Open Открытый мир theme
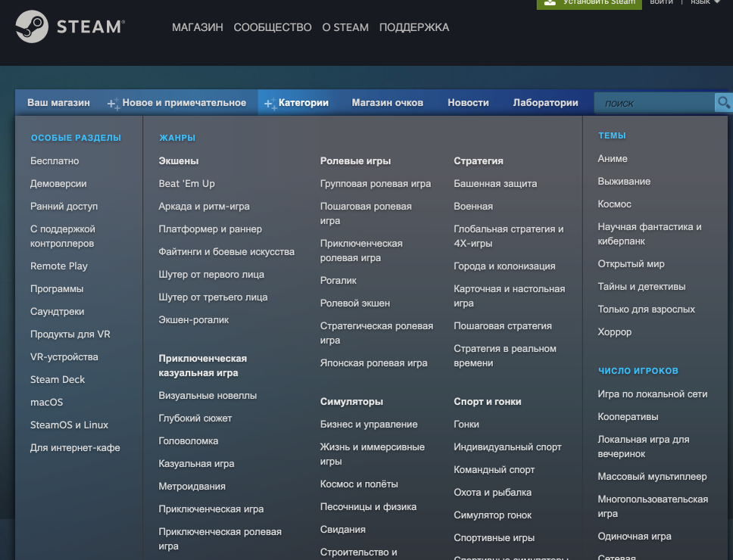This screenshot has height=560, width=733. [631, 264]
